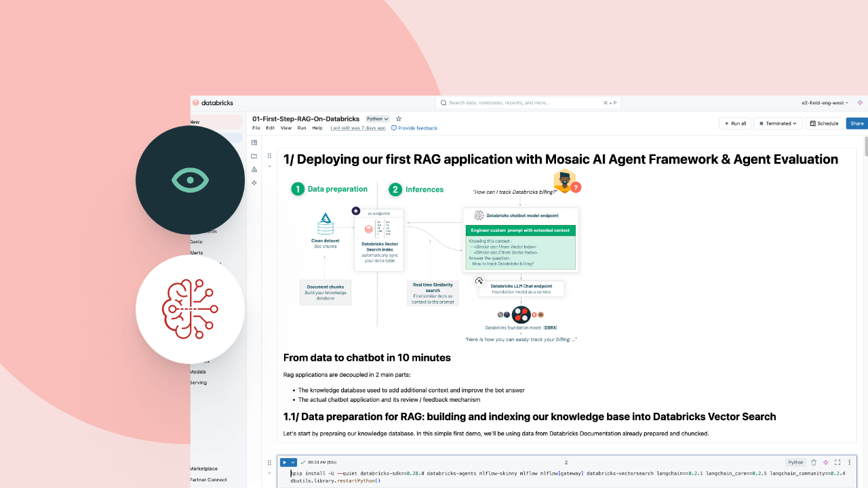The image size is (868, 488).
Task: Open Marketplace in left sidebar
Action: 204,468
